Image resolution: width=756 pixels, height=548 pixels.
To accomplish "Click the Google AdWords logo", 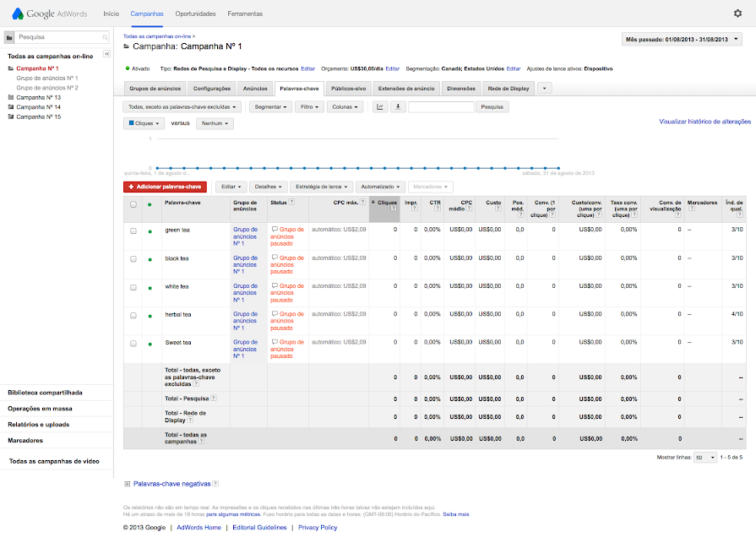I will point(49,14).
